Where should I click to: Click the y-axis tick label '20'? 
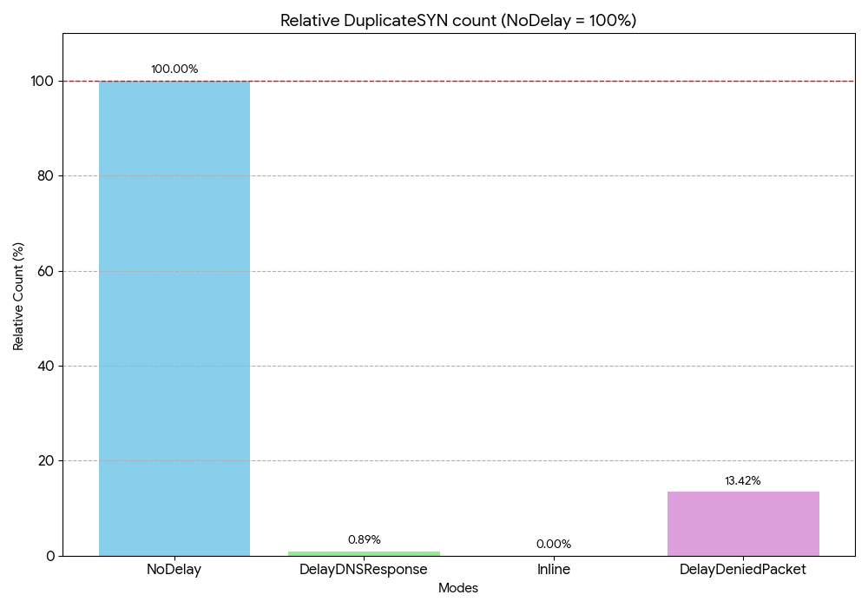(47, 461)
